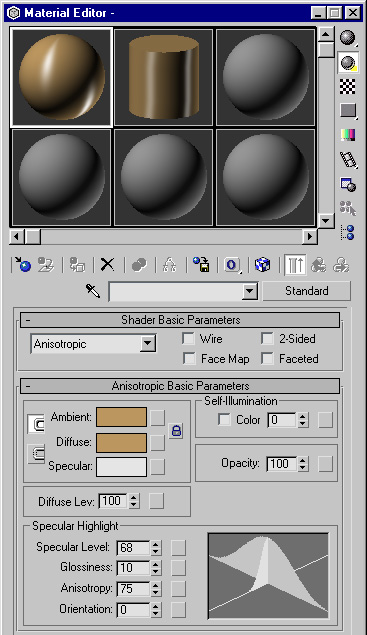Click in the Specular Level field
Screen dimensions: 367x635
133,548
